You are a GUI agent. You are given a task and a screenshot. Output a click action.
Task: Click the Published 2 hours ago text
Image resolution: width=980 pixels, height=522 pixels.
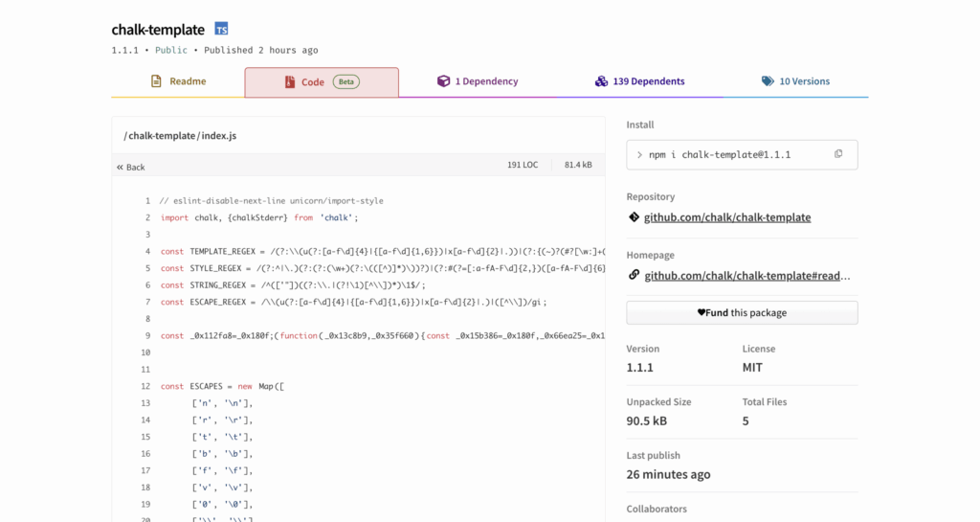[x=261, y=50]
